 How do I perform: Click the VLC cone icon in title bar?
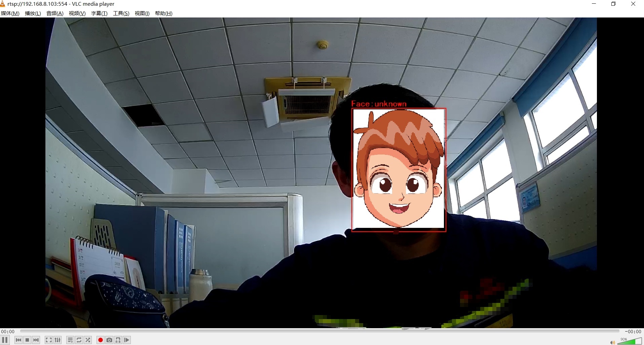click(2, 4)
